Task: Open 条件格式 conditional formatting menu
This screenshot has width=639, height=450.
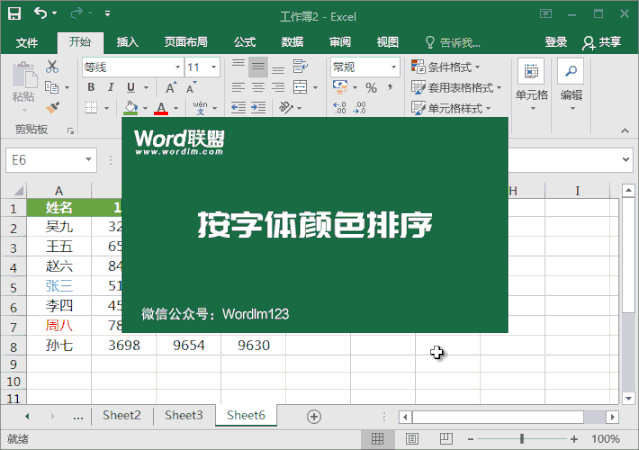Action: [x=446, y=66]
